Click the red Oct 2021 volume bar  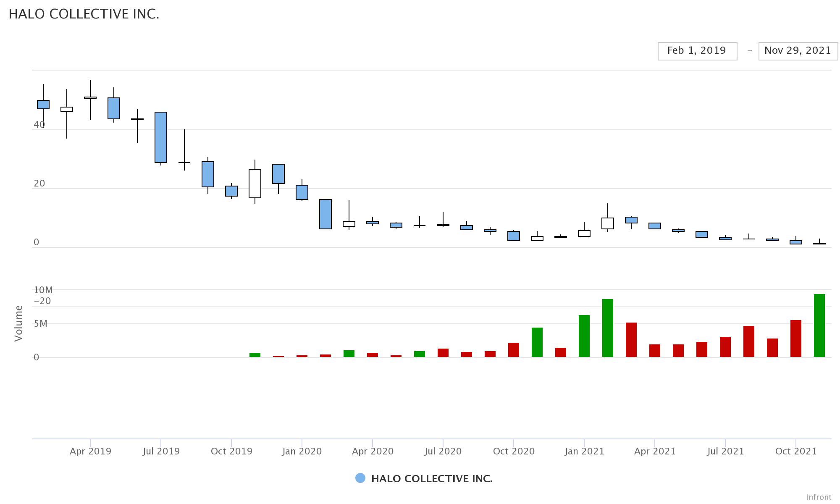[x=796, y=339]
